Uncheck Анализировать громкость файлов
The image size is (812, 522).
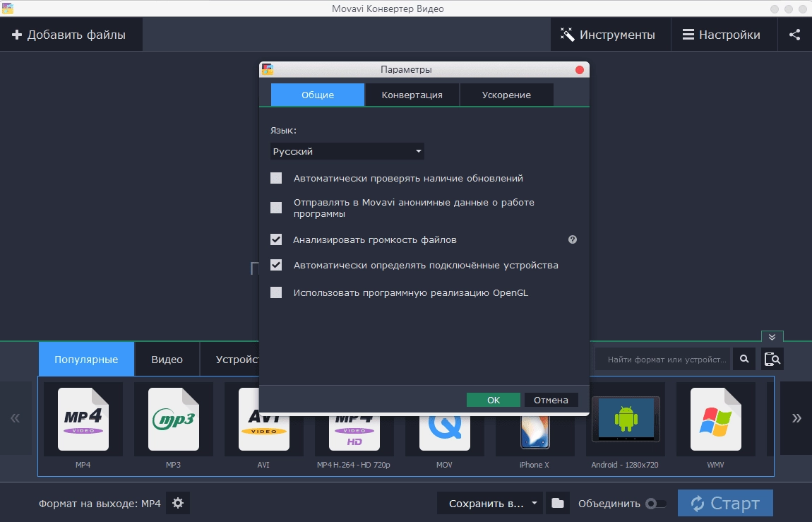[x=276, y=239]
